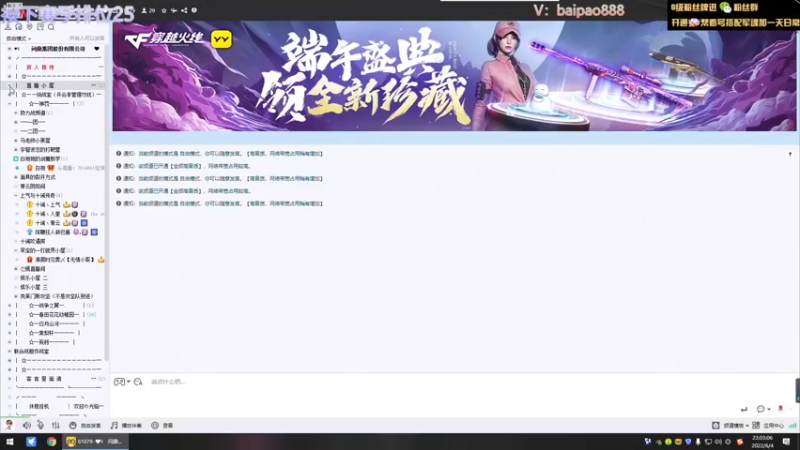Open the tray volume icon

pos(718,442)
